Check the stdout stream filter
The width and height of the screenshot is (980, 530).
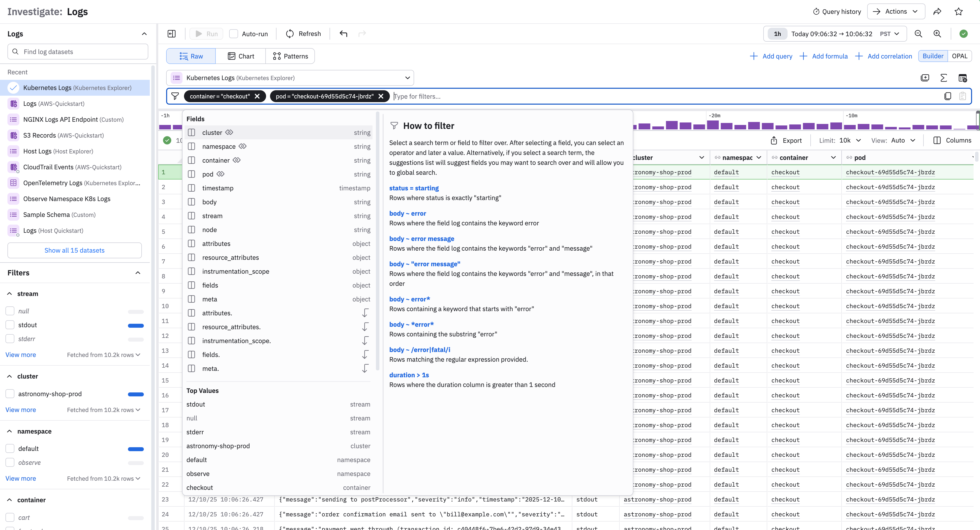10,325
